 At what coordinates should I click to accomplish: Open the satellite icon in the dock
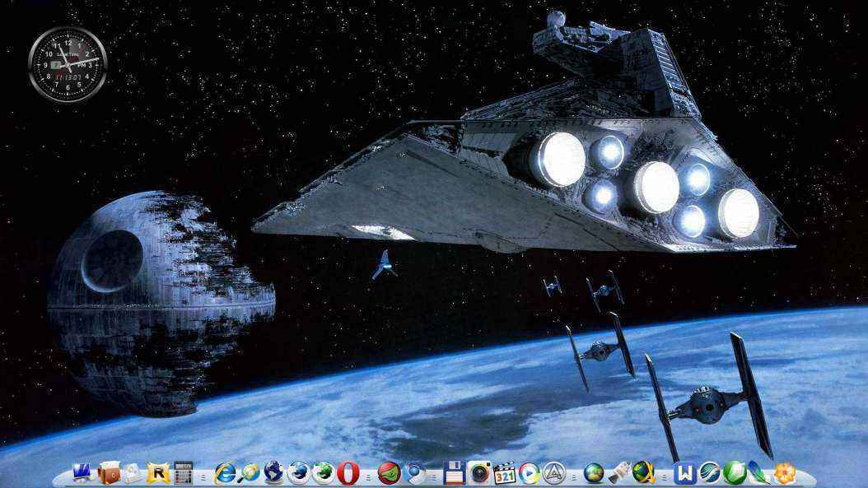tap(619, 473)
